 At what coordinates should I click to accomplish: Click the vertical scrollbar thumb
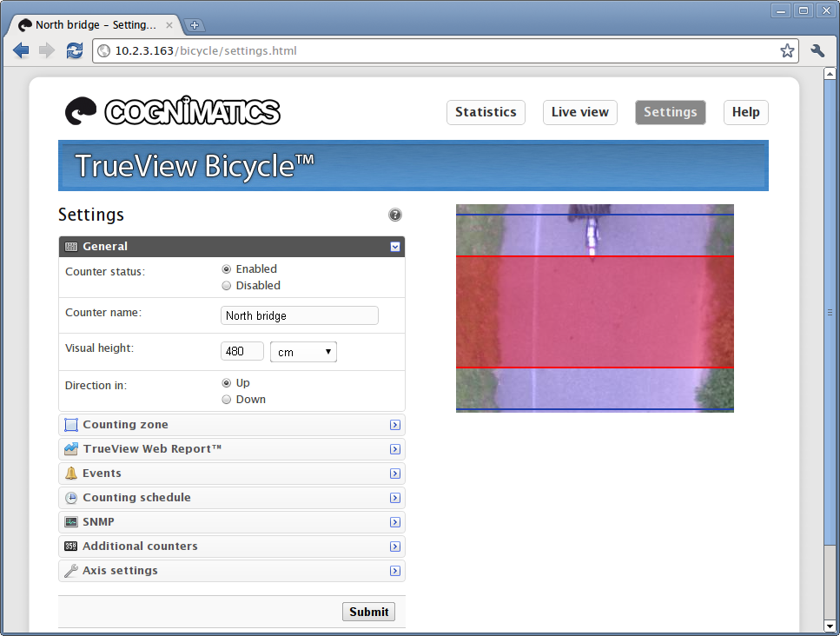click(830, 313)
